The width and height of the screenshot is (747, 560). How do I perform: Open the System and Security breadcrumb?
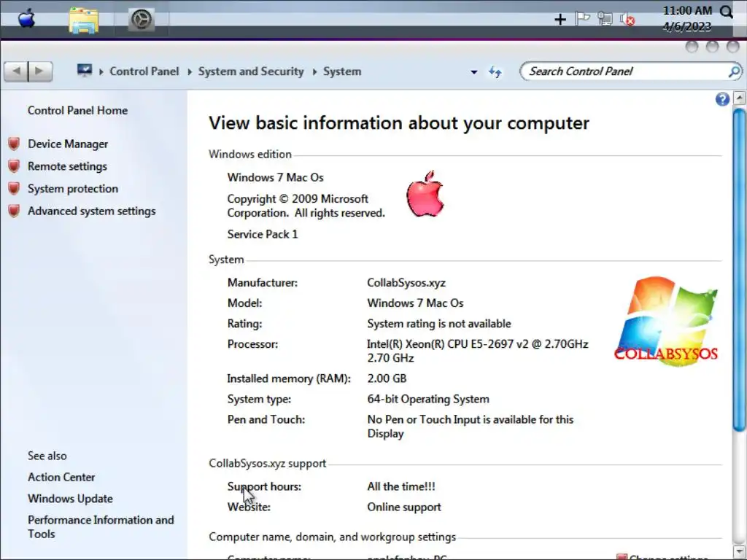tap(251, 71)
